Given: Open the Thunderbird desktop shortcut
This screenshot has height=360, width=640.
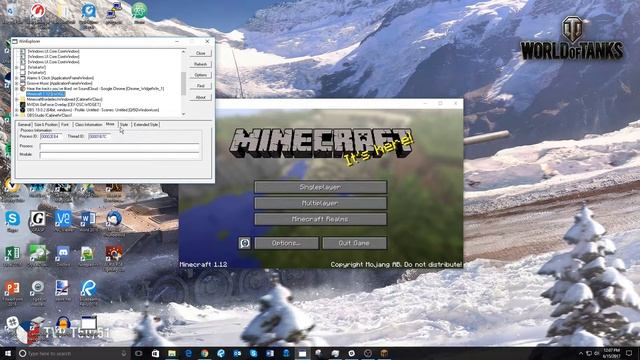Looking at the screenshot, I should pos(114,219).
